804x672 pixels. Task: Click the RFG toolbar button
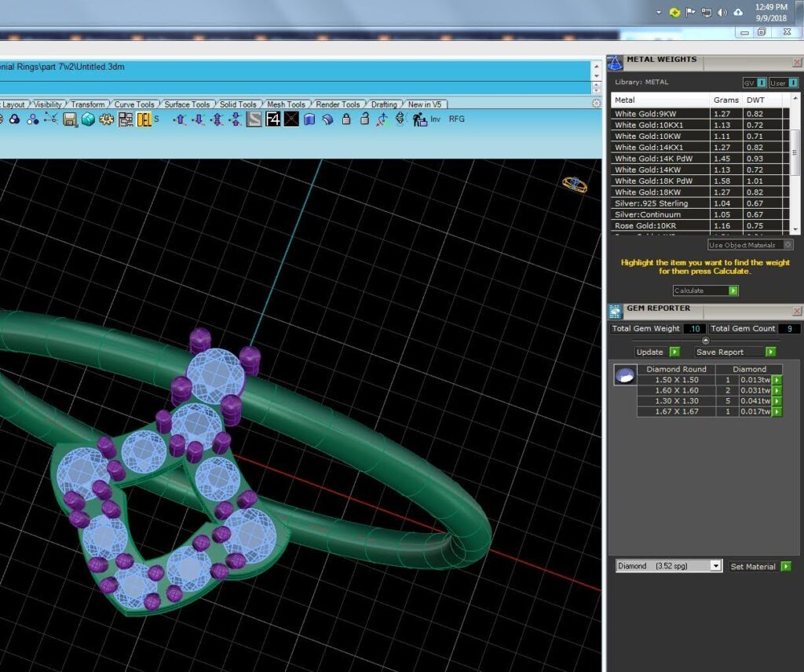pyautogui.click(x=456, y=119)
